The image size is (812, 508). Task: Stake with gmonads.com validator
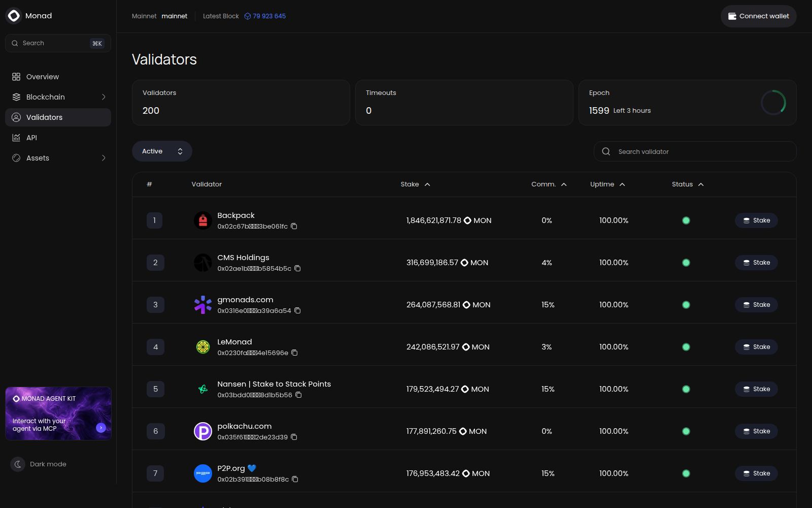[756, 305]
